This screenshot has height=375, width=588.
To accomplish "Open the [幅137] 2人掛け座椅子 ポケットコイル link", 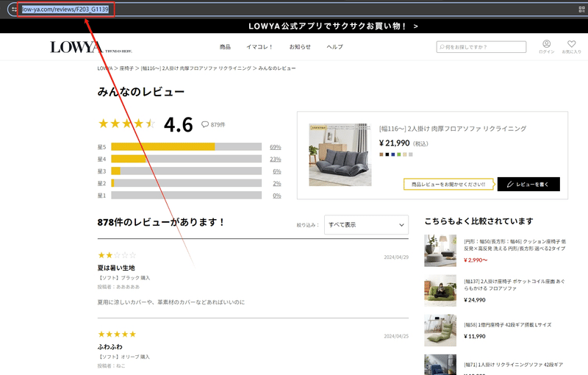I will coord(514,285).
